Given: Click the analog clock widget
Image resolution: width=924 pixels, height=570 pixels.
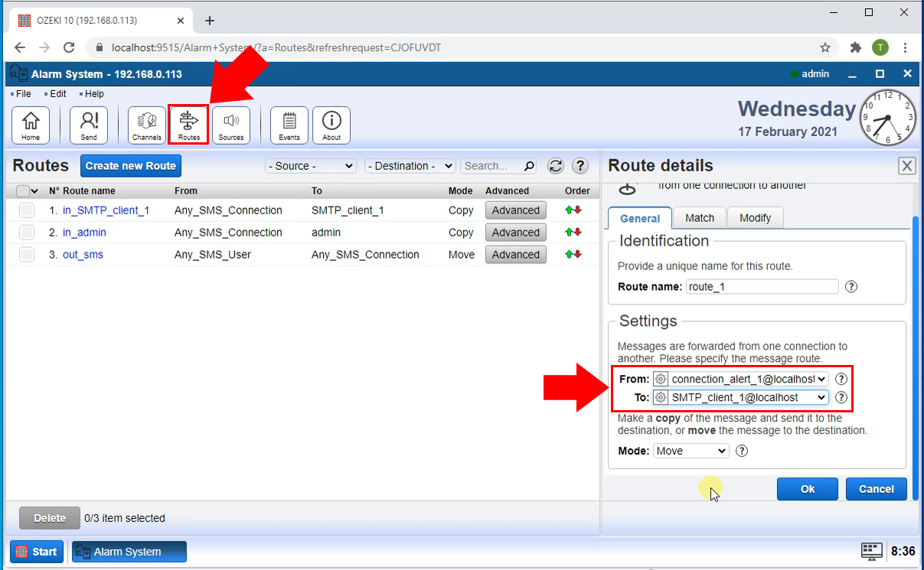Looking at the screenshot, I should pos(887,118).
